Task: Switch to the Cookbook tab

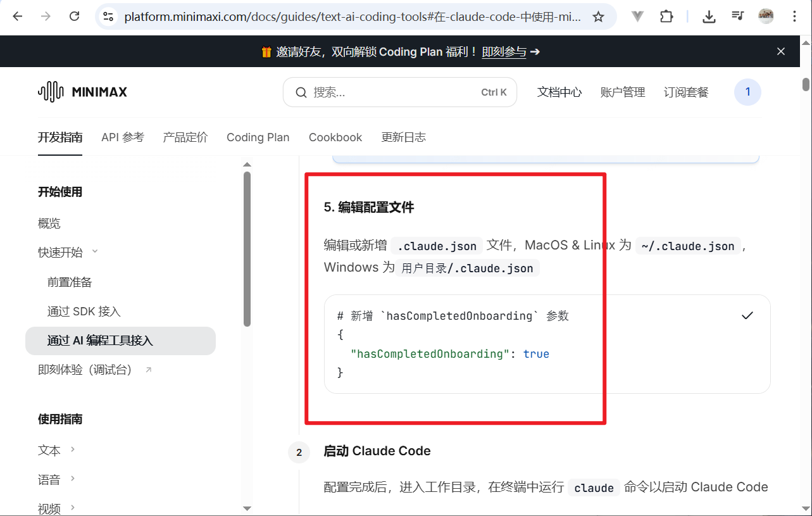Action: pos(335,137)
